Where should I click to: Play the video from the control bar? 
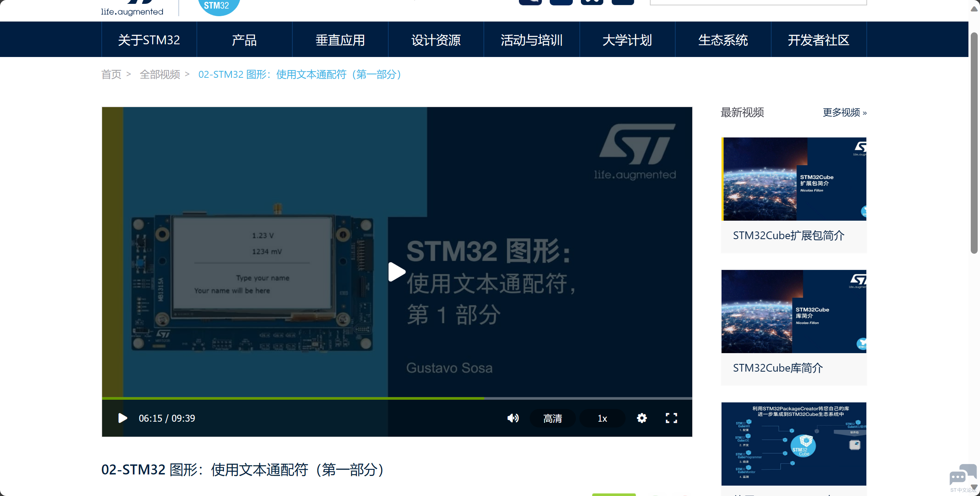(x=123, y=418)
